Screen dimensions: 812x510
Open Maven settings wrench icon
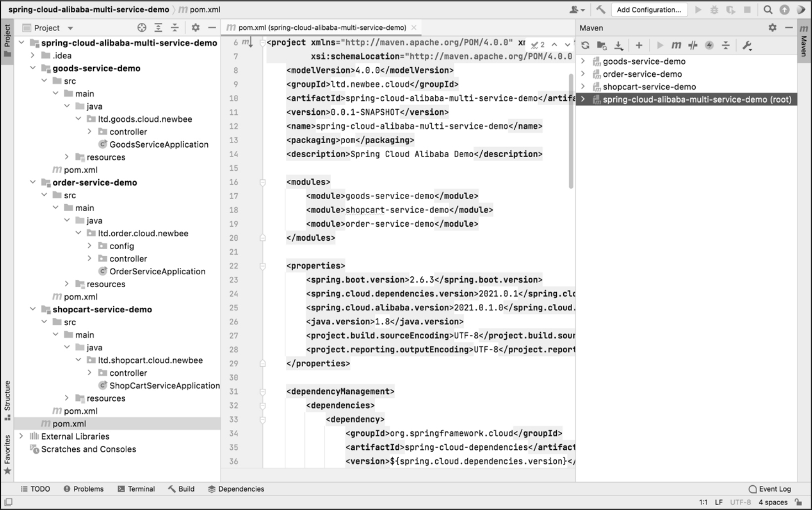point(747,45)
